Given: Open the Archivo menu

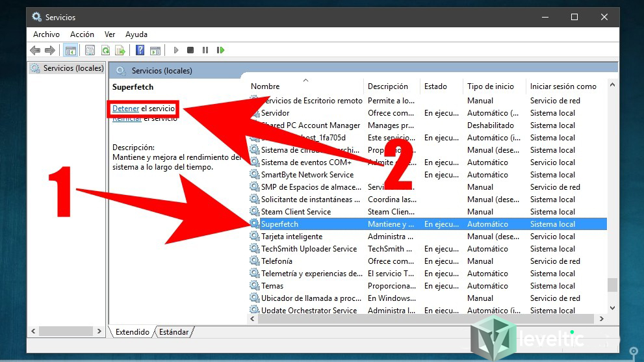Looking at the screenshot, I should pyautogui.click(x=46, y=34).
